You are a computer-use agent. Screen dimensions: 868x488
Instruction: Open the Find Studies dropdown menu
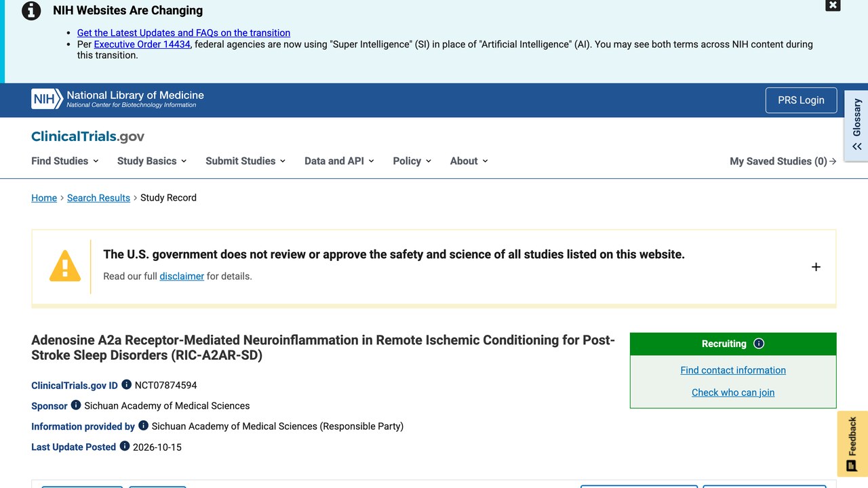click(x=65, y=161)
